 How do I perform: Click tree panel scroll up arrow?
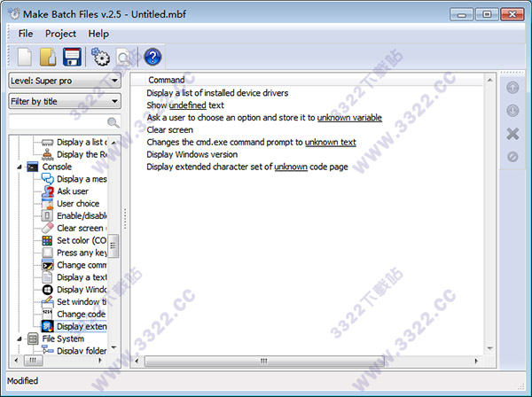(113, 143)
